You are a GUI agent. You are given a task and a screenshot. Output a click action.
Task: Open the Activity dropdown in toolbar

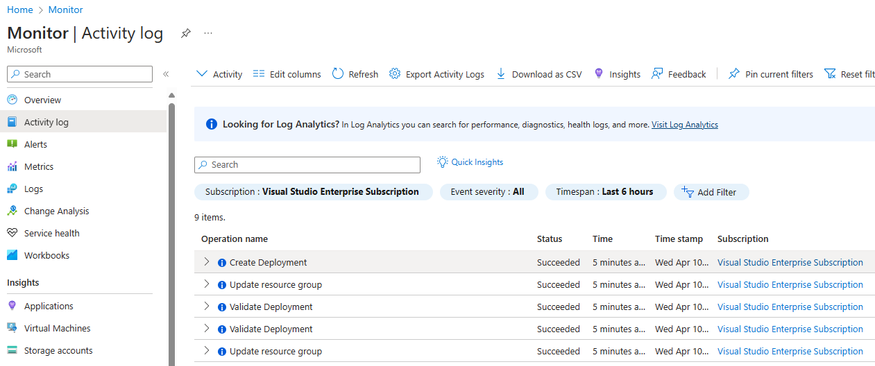[x=219, y=74]
